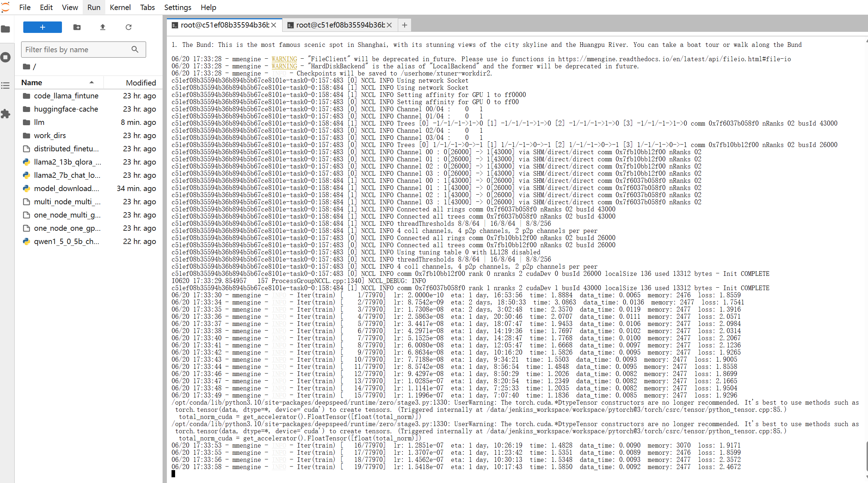Open the File Browser sidebar icon
This screenshot has width=868, height=483.
point(6,29)
